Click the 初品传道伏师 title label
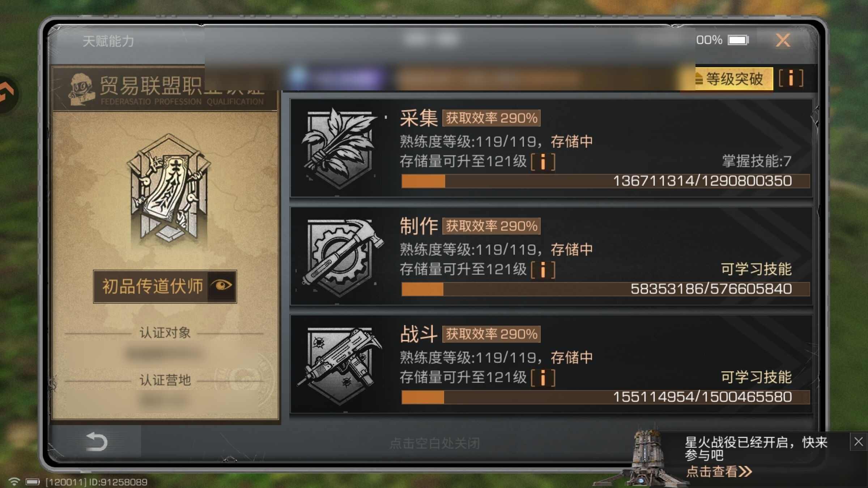Screen dimensions: 868x488 tap(152, 286)
